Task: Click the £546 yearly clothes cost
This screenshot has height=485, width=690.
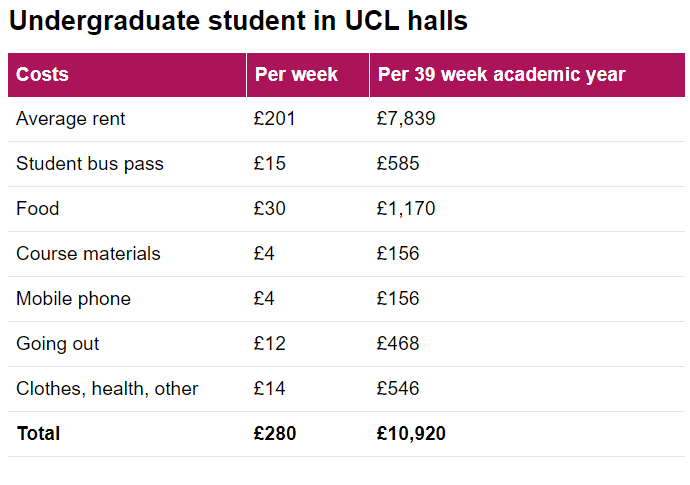Action: (x=398, y=389)
